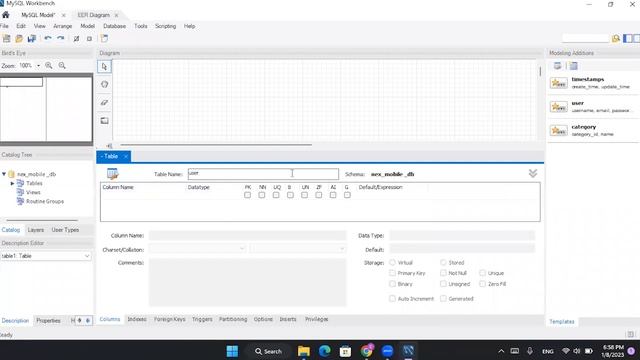
Task: Check the B column checkbox
Action: pyautogui.click(x=290, y=195)
